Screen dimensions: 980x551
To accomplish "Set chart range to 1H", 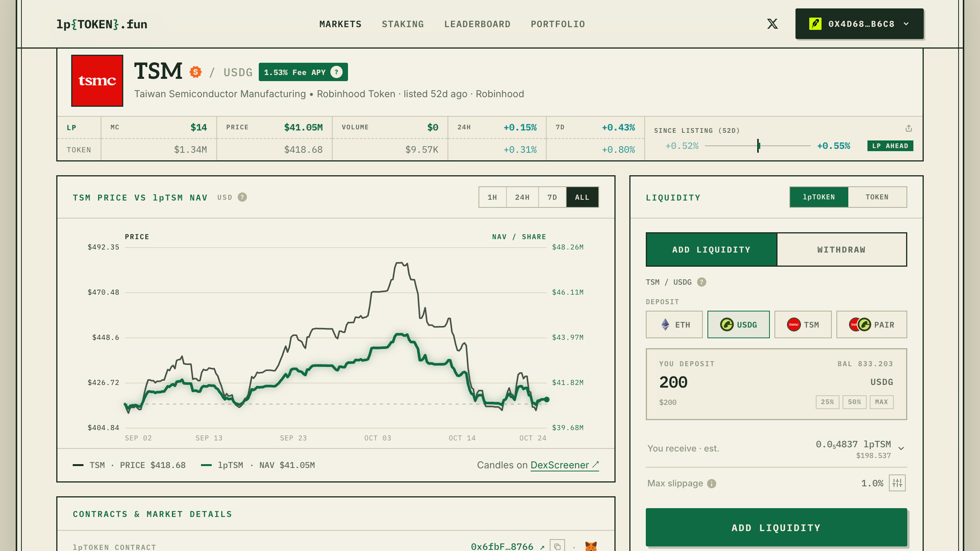I will 492,197.
